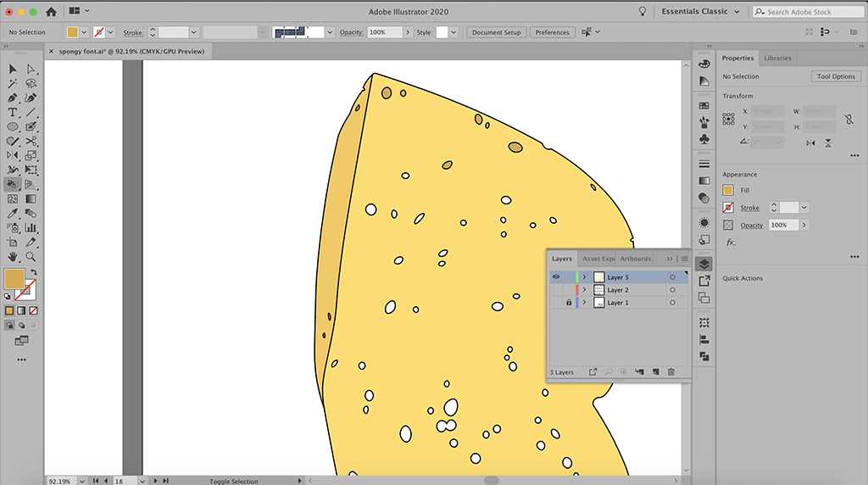This screenshot has height=485, width=868.
Task: Unlock Layer 1 via the lock icon
Action: [x=569, y=303]
